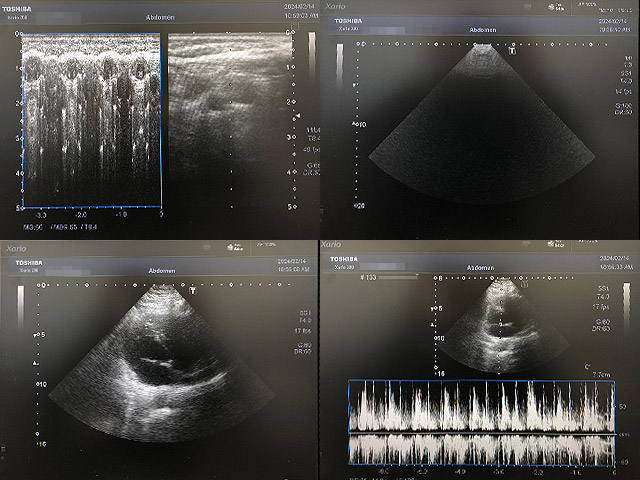
Task: Click the G:100 gain readout
Action: click(x=623, y=106)
